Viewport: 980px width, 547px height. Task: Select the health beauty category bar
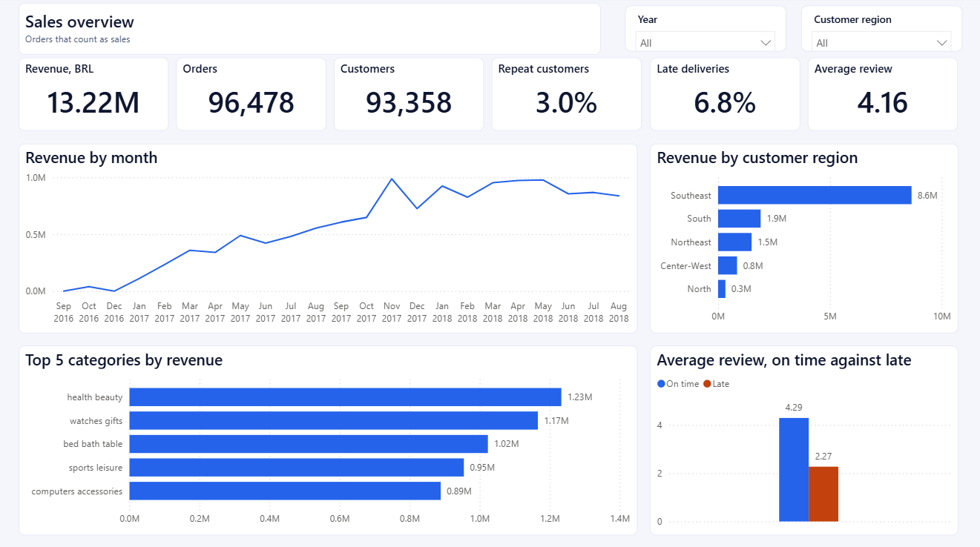pyautogui.click(x=345, y=397)
